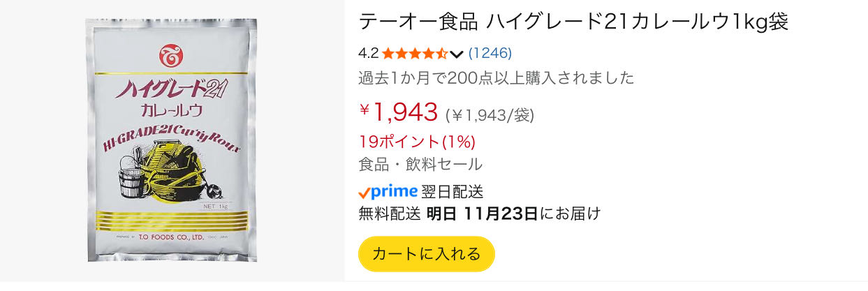The height and width of the screenshot is (291, 868).
Task: Expand the rating breakdown chevron
Action: pos(457,54)
